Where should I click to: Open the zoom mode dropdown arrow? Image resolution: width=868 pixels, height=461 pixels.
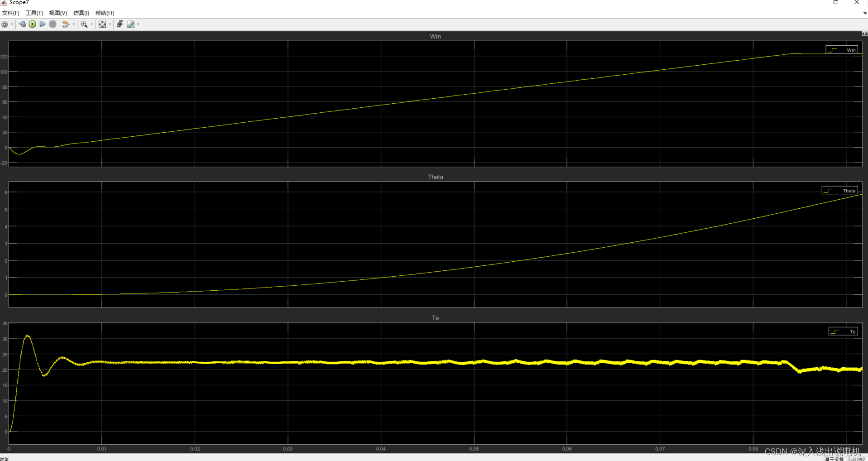pos(92,24)
